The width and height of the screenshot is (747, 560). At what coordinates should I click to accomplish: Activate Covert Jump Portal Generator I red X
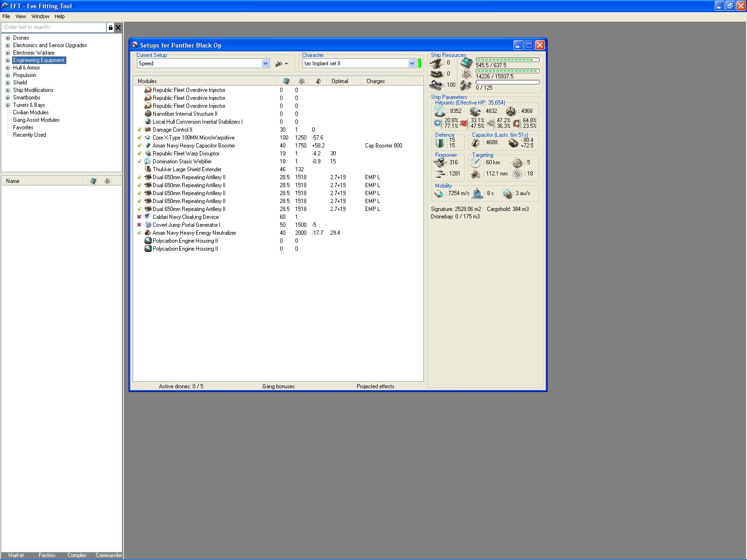click(x=139, y=225)
